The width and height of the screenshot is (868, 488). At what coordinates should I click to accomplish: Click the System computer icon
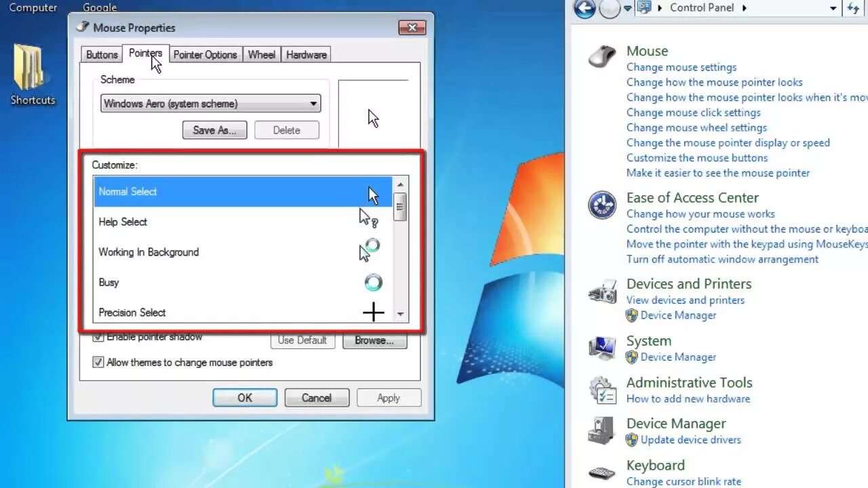pyautogui.click(x=602, y=348)
